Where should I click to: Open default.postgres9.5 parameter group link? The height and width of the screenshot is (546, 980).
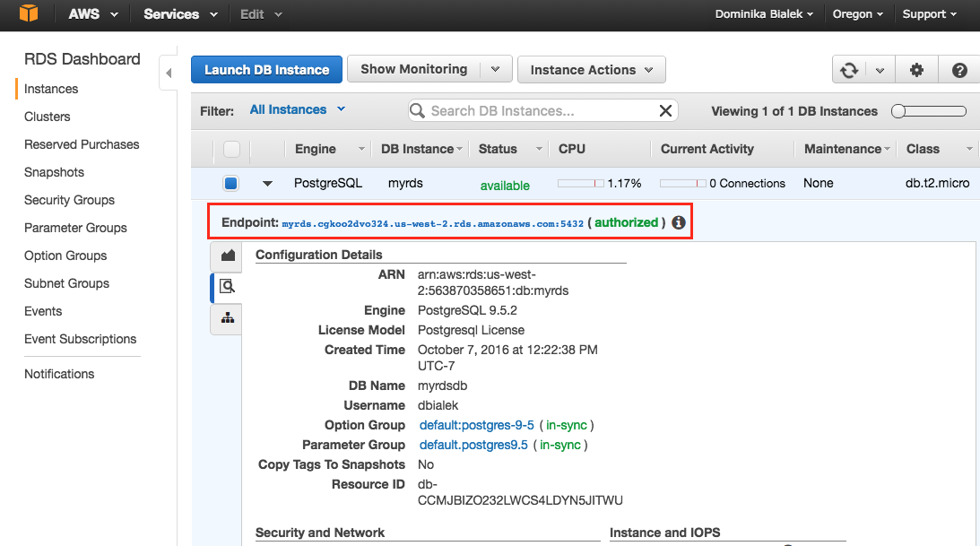point(473,445)
